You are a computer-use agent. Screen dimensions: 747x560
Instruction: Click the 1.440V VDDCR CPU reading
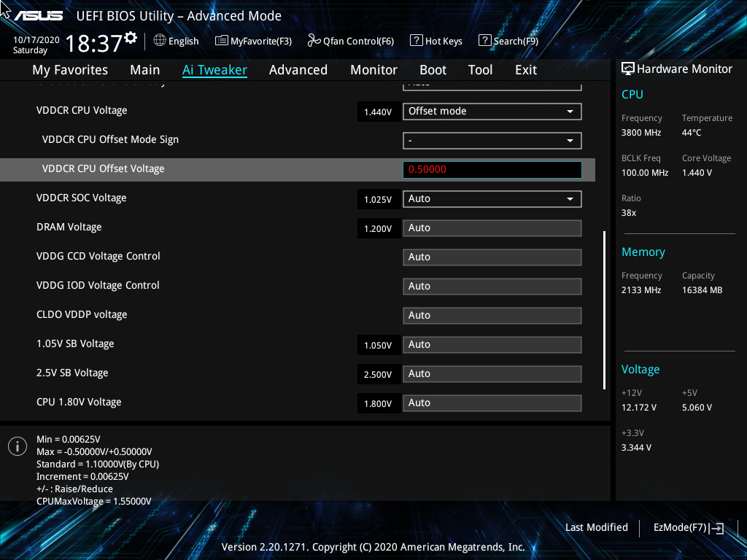pos(378,112)
